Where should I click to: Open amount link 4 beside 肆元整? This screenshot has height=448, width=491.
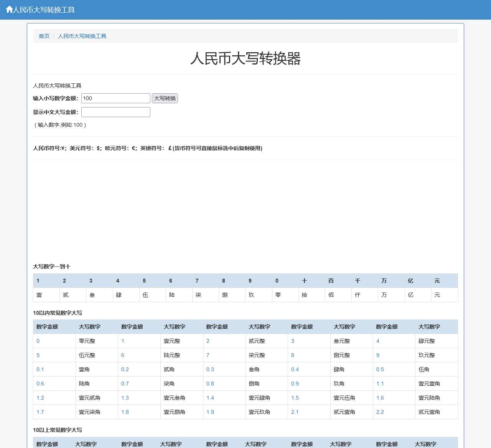click(378, 341)
